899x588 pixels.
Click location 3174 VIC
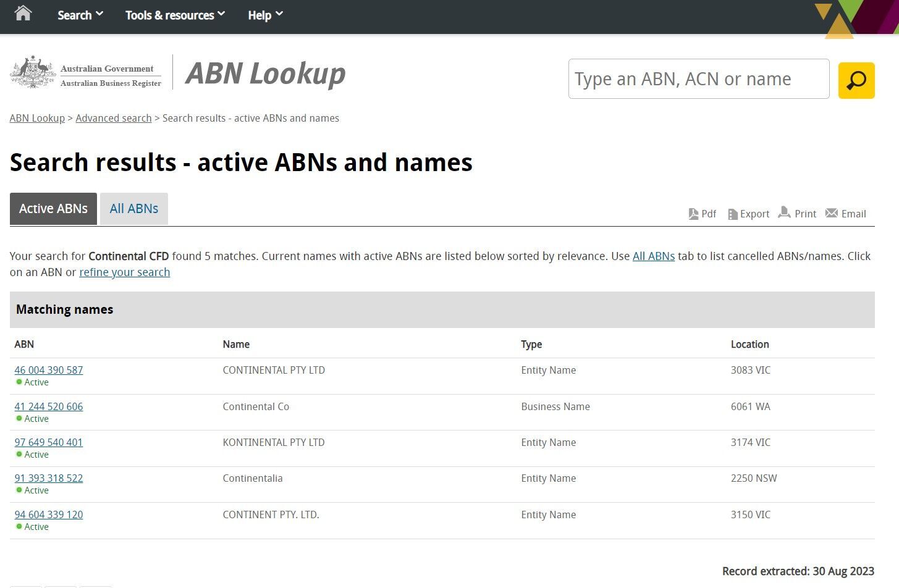[751, 442]
